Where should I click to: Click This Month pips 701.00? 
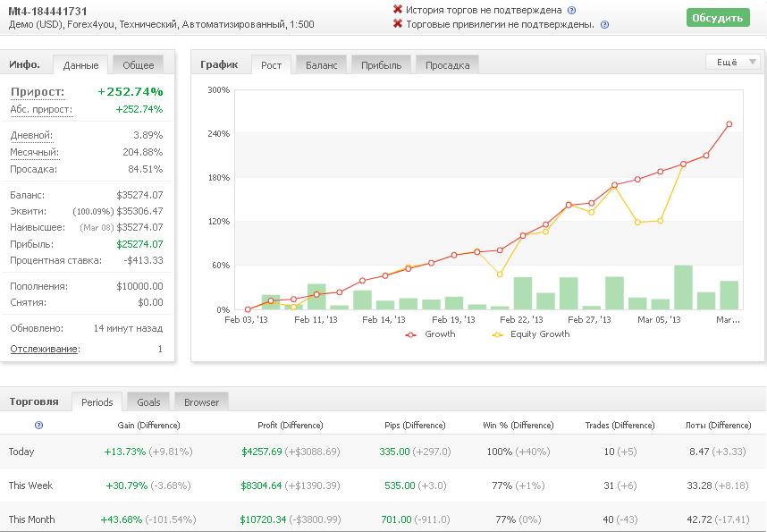point(396,519)
